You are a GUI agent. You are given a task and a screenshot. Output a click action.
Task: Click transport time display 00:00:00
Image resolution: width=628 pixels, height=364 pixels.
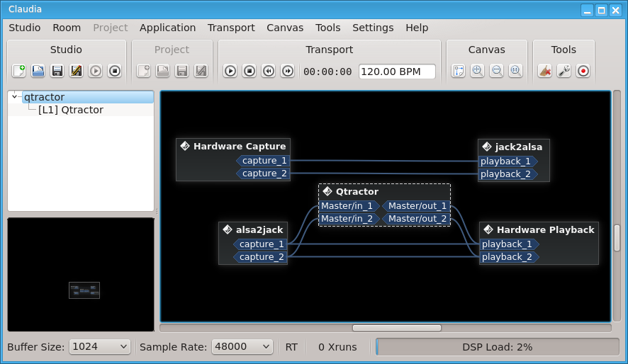[327, 72]
